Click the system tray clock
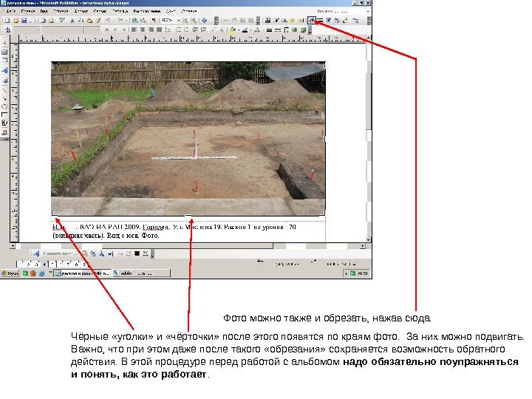This screenshot has height=399, width=532. pyautogui.click(x=363, y=273)
